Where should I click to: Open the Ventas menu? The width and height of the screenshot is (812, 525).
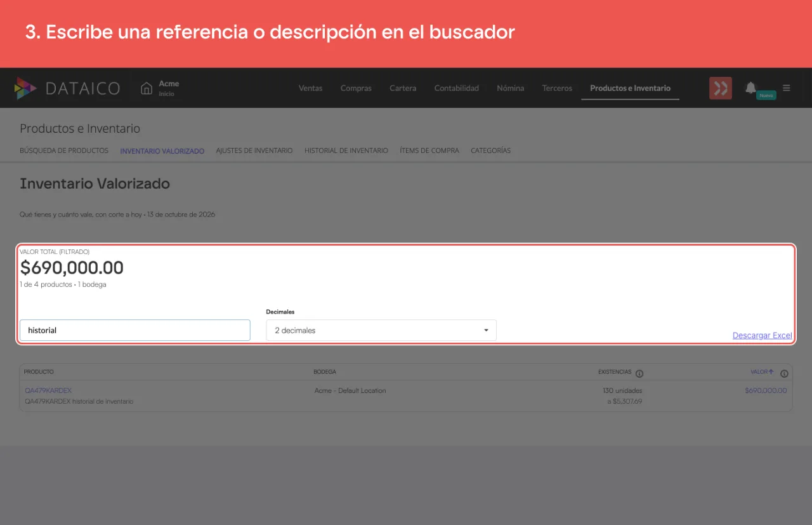[310, 88]
